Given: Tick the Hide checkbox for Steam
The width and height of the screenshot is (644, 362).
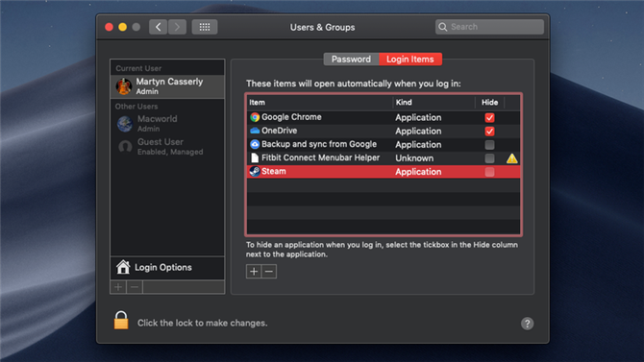Looking at the screenshot, I should [489, 172].
